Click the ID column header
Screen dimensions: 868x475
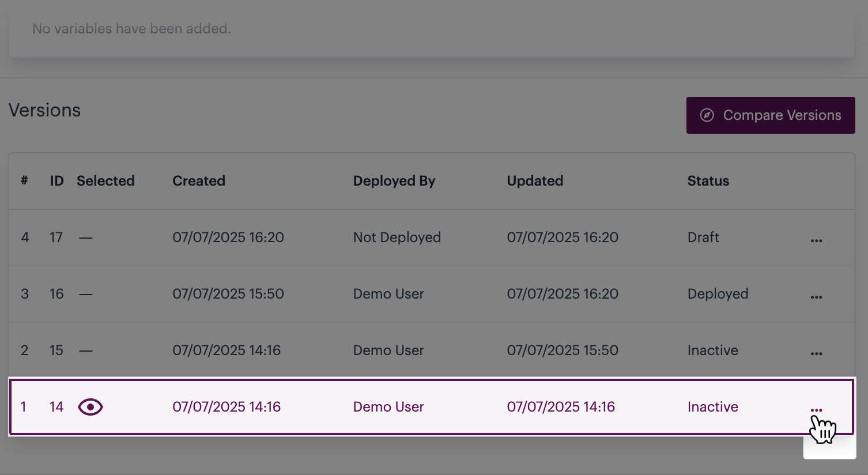coord(56,181)
